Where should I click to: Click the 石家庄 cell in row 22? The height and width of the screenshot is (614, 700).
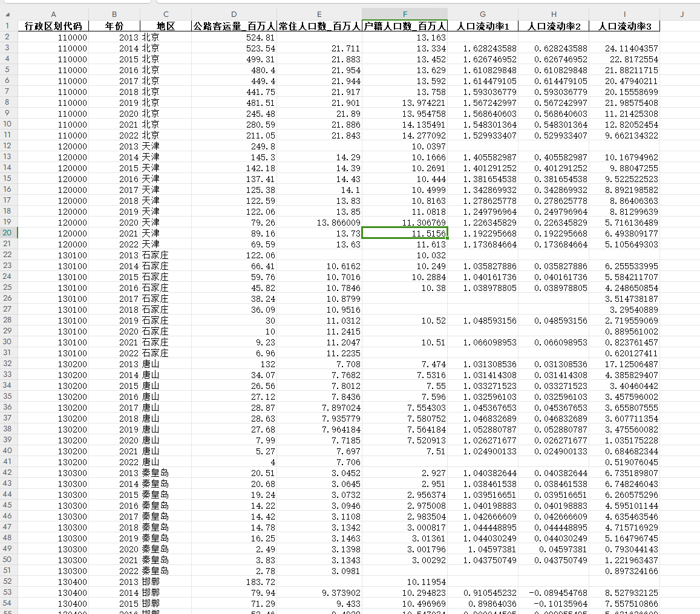tap(165, 255)
